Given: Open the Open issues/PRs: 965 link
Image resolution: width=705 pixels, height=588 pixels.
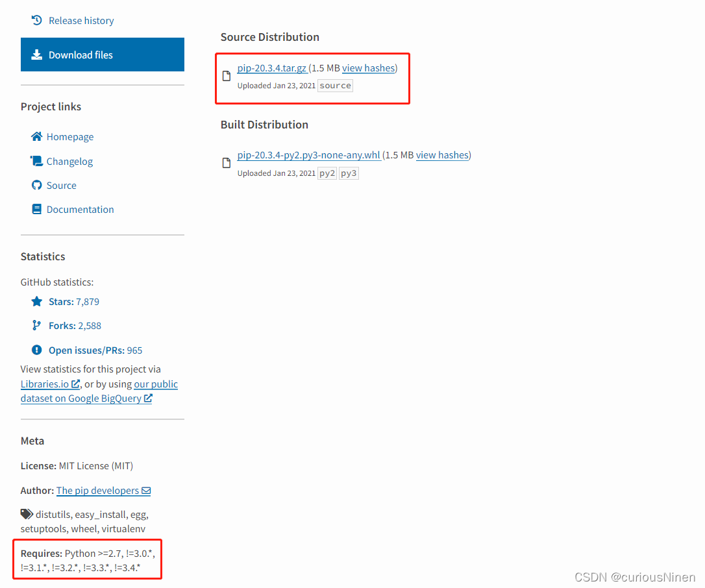Looking at the screenshot, I should [95, 350].
